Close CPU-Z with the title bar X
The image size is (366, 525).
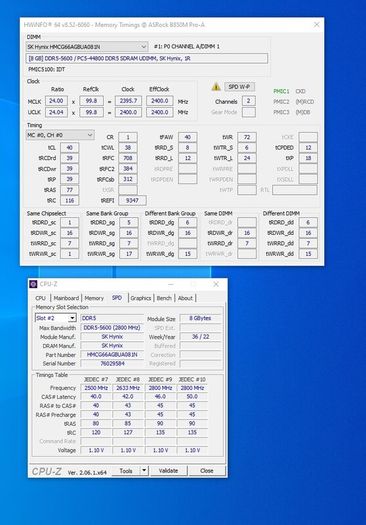pyautogui.click(x=216, y=284)
